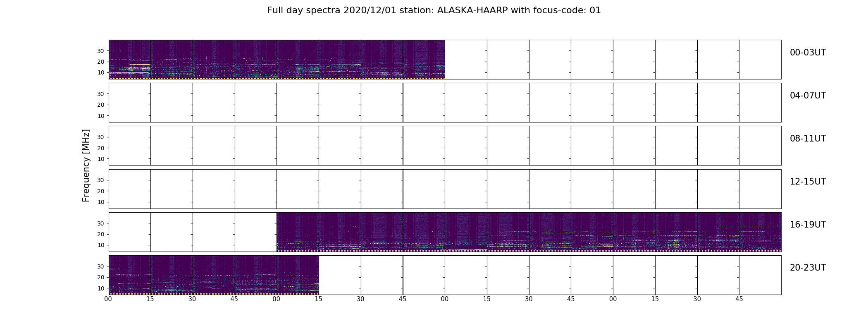Select the '12-15UT' row label

(x=808, y=182)
